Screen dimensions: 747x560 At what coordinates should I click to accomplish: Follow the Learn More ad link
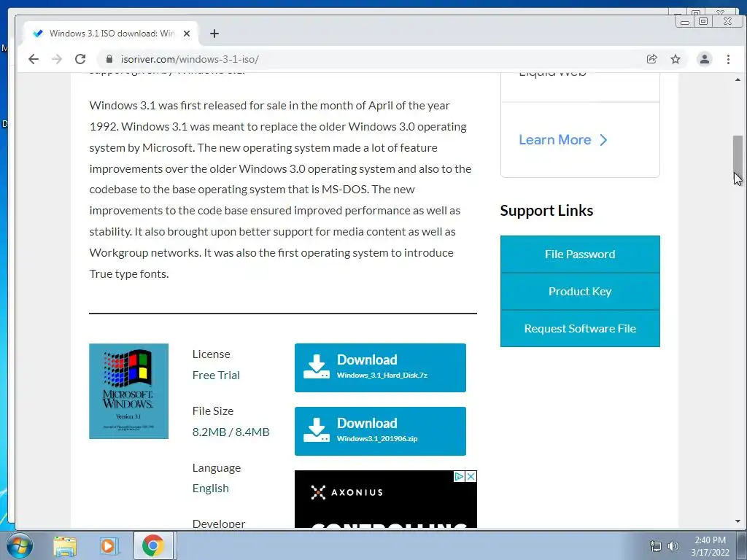pos(563,139)
